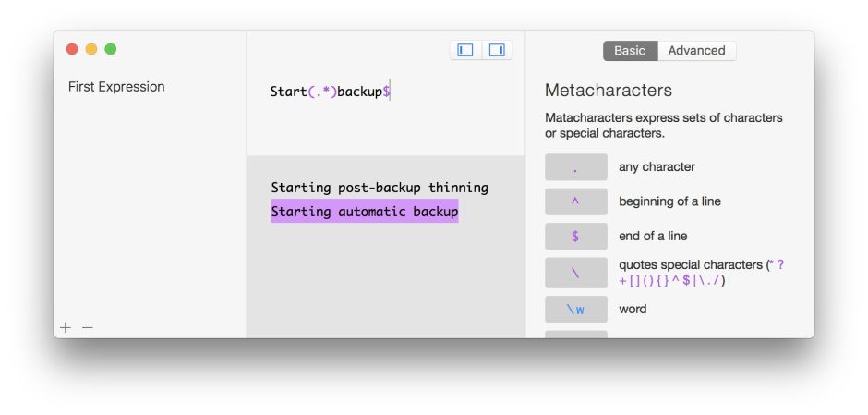This screenshot has width=868, height=415.
Task: Insert the \w word metacharacter
Action: pyautogui.click(x=575, y=309)
